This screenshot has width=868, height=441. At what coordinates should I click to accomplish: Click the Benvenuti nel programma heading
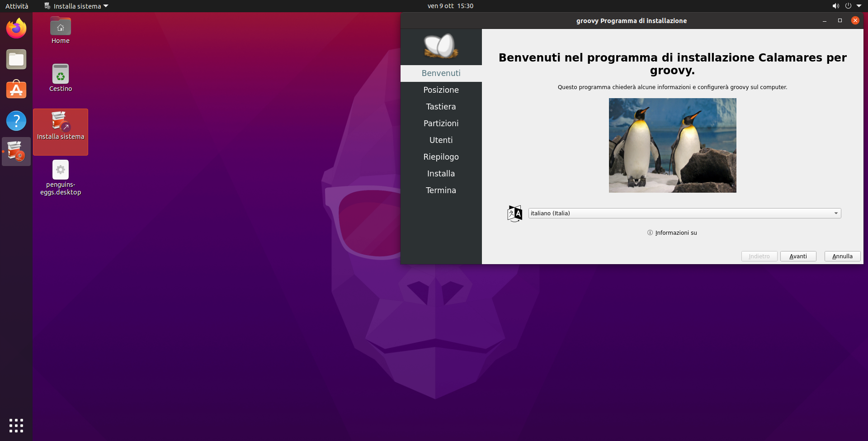click(x=672, y=64)
